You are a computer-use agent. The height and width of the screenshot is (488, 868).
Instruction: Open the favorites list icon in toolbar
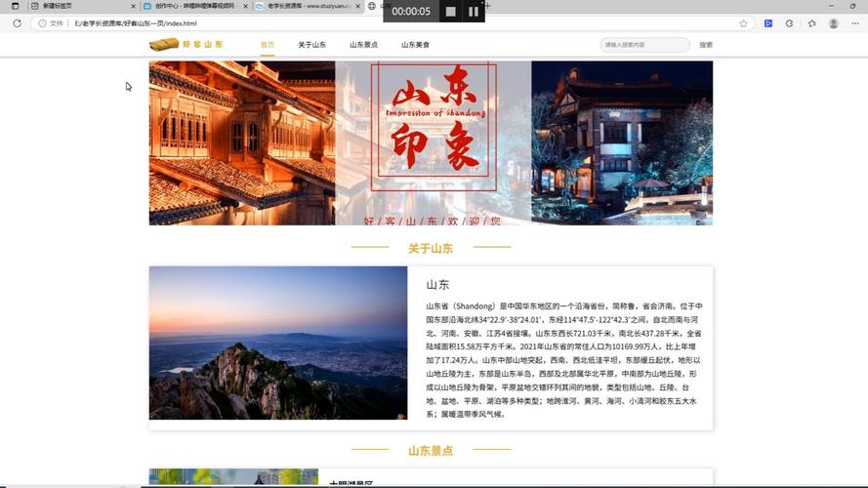click(x=811, y=23)
